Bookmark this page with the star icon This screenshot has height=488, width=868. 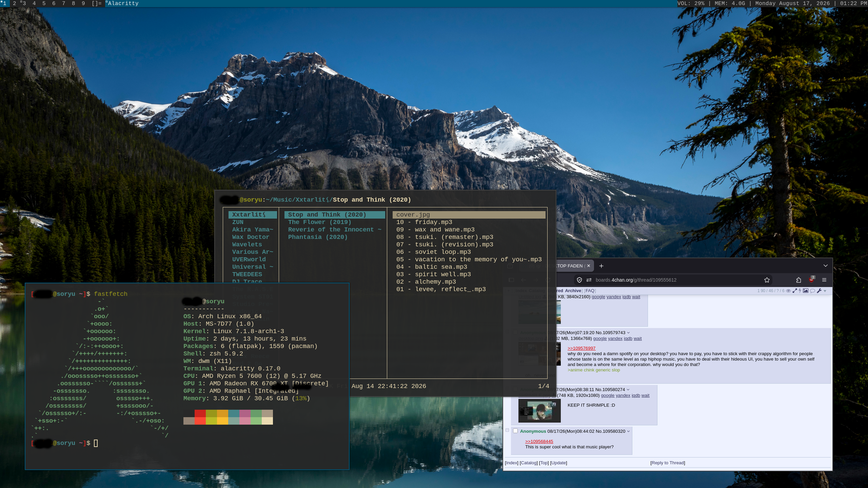pos(767,280)
